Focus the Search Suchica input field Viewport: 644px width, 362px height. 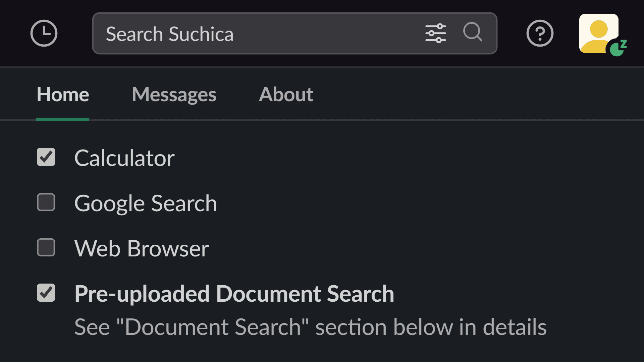(294, 34)
